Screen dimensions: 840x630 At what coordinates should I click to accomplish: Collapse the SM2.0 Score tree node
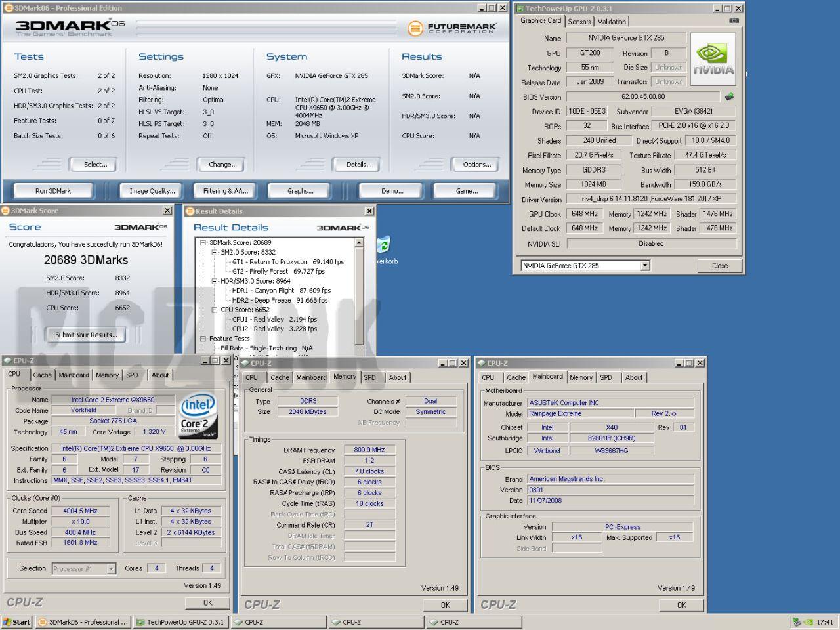pyautogui.click(x=215, y=252)
